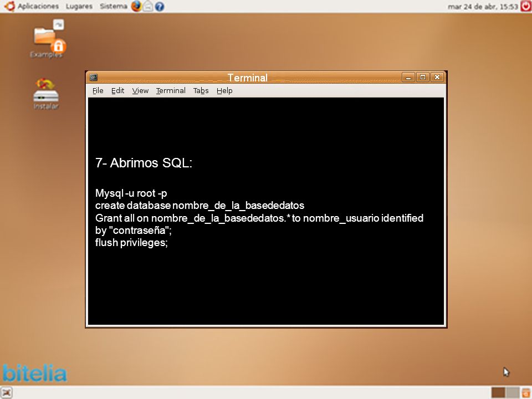Minimize the Terminal window
This screenshot has width=532, height=399.
click(408, 78)
